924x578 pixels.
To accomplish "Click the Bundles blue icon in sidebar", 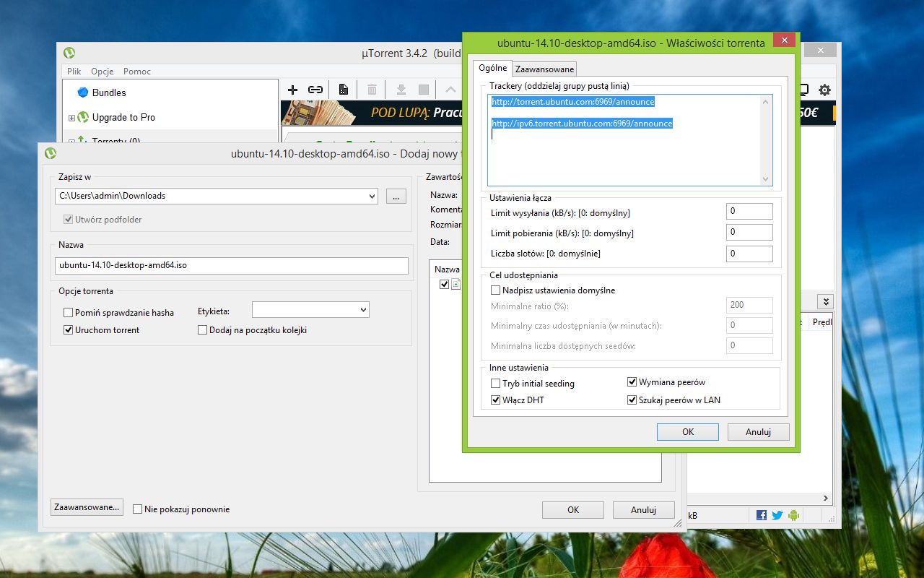I will pos(83,92).
